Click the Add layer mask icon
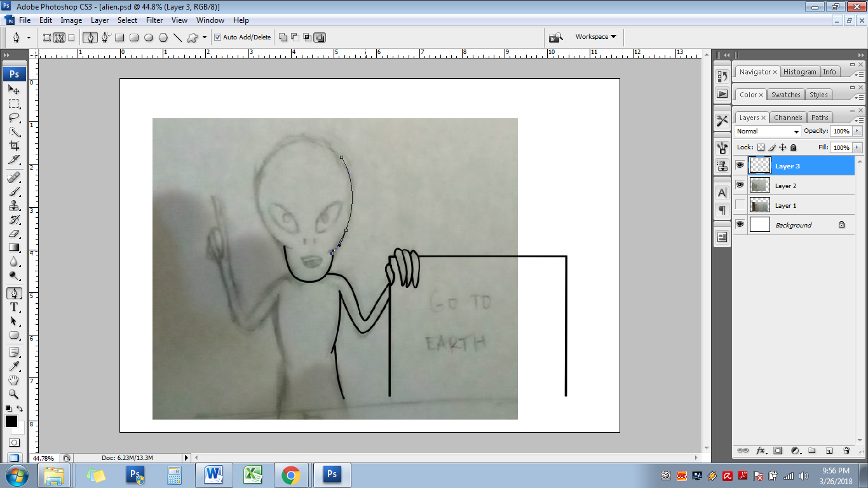This screenshot has width=868, height=488. point(778,451)
